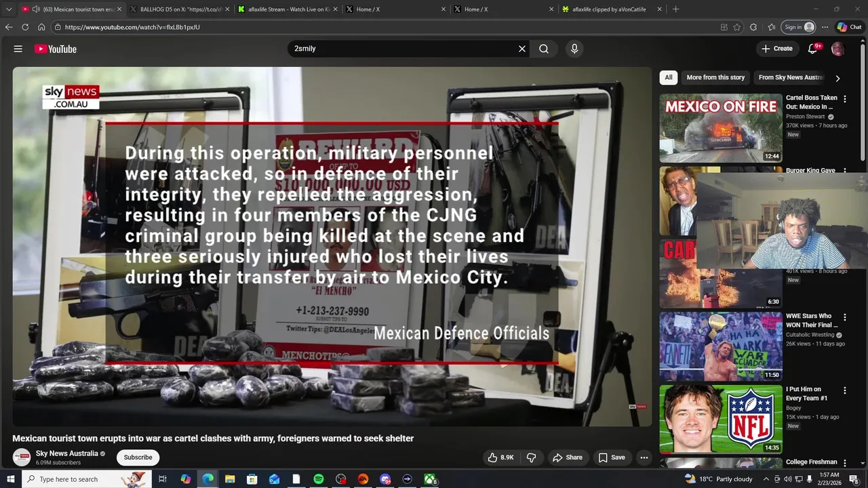This screenshot has width=868, height=488.
Task: Open Windows Start menu
Action: point(10,479)
